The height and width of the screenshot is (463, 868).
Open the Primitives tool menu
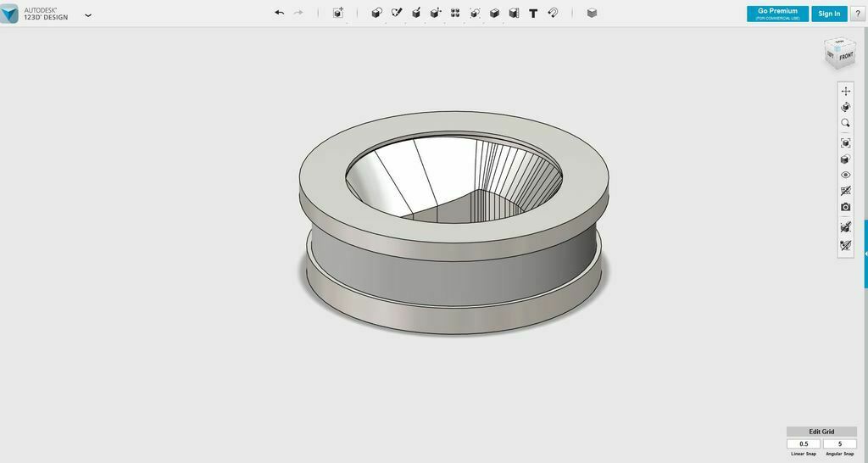tap(376, 13)
